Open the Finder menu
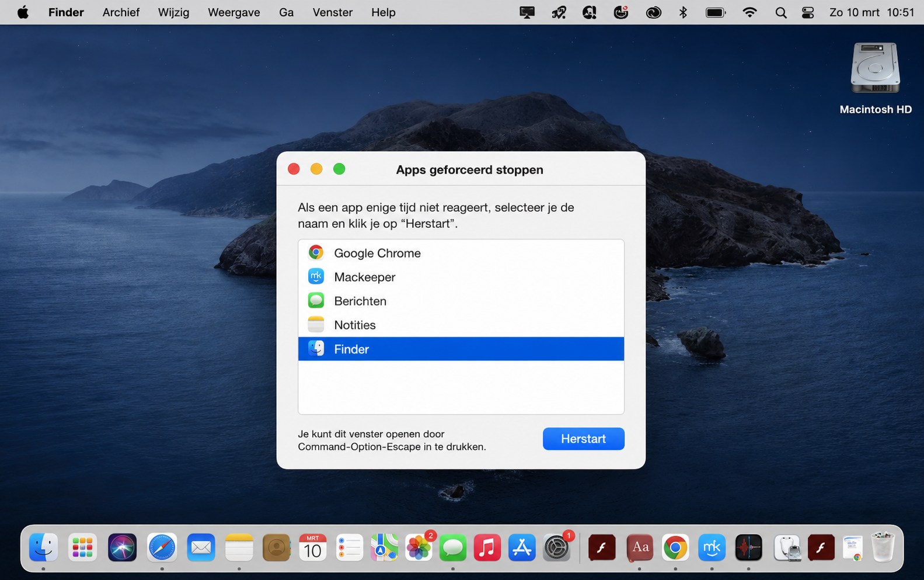 pyautogui.click(x=66, y=12)
